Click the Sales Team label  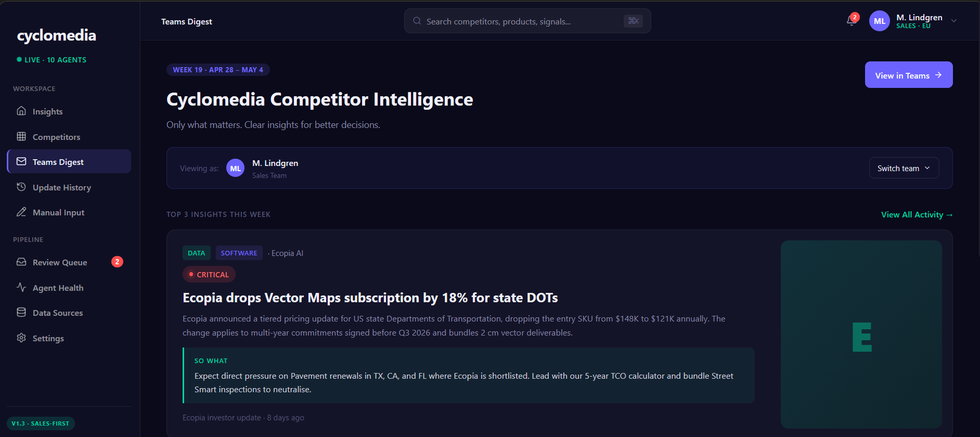coord(269,176)
